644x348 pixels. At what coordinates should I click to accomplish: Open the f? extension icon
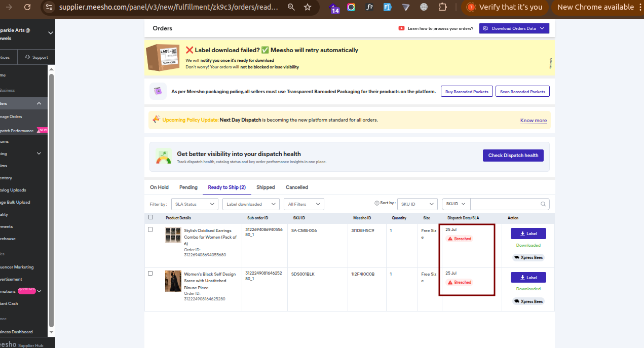369,7
